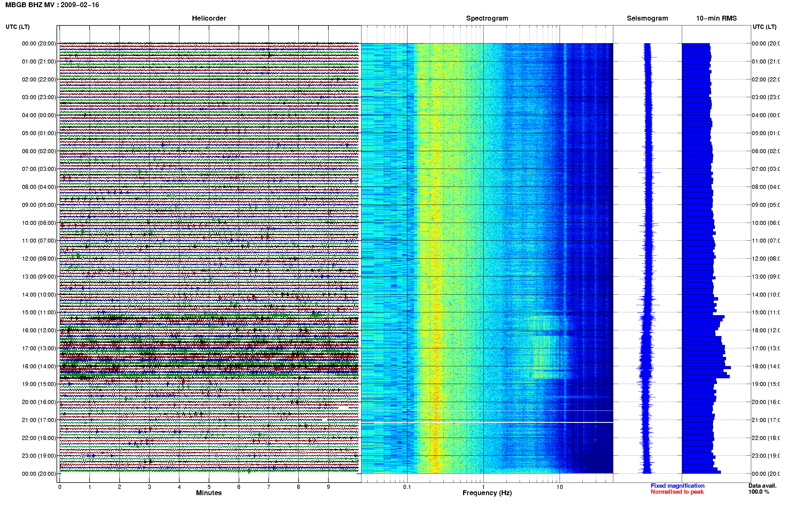Select the left 19:00 (15:00) time label
This screenshot has height=508, width=812.
coord(39,384)
